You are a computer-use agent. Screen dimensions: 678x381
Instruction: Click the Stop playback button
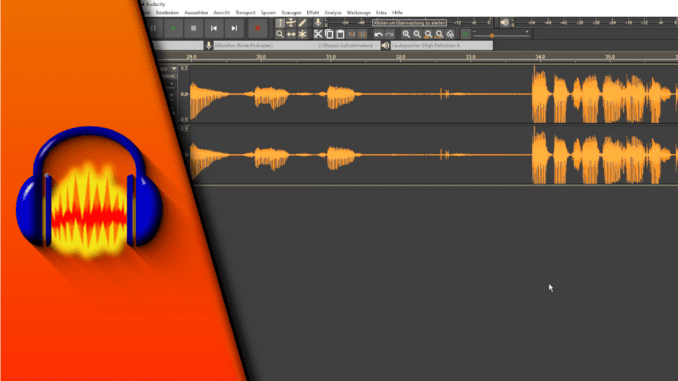click(x=193, y=29)
